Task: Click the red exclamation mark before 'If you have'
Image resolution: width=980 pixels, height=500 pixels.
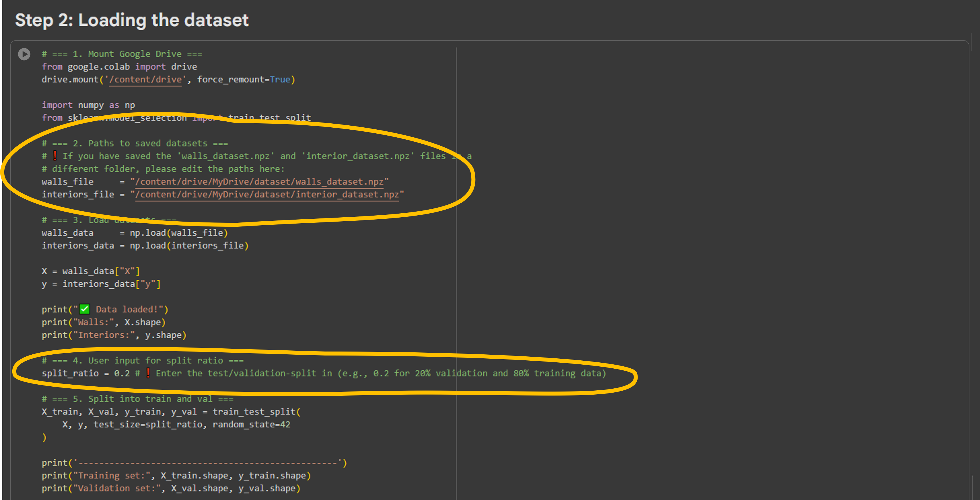Action: [x=55, y=156]
